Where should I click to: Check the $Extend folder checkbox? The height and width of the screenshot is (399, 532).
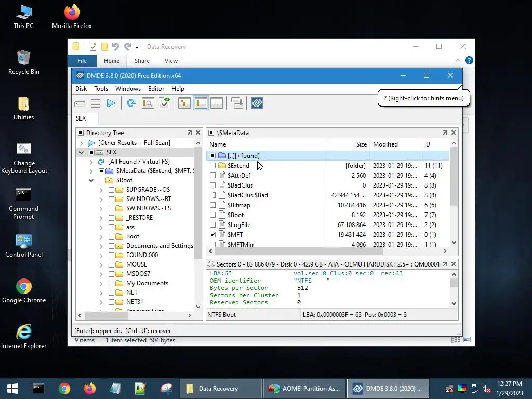click(212, 166)
